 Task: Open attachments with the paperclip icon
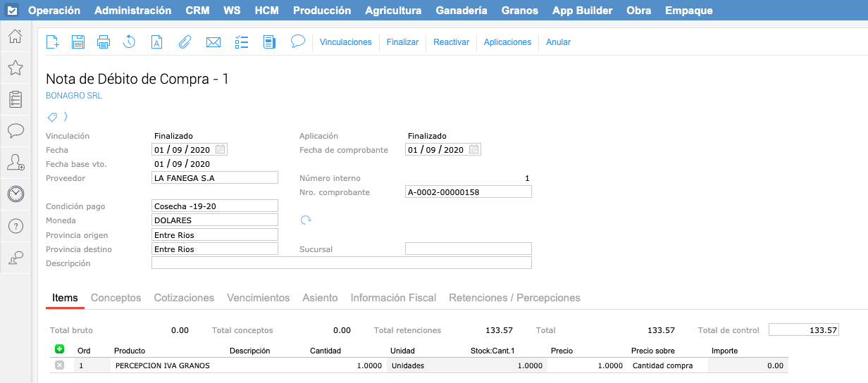[185, 42]
